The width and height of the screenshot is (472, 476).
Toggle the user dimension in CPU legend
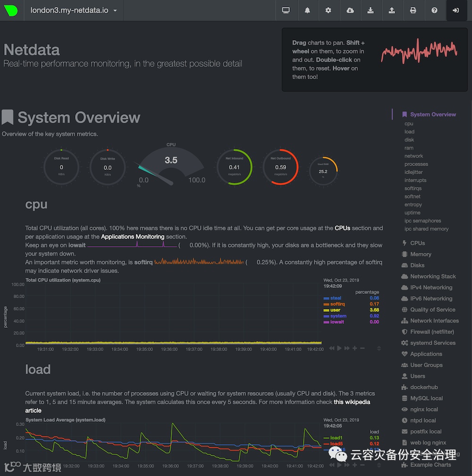[x=335, y=310]
